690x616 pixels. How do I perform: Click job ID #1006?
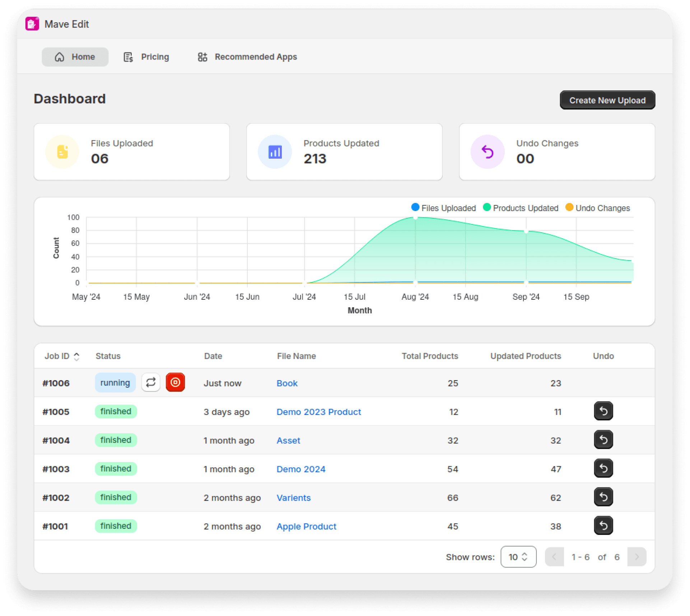click(x=56, y=383)
